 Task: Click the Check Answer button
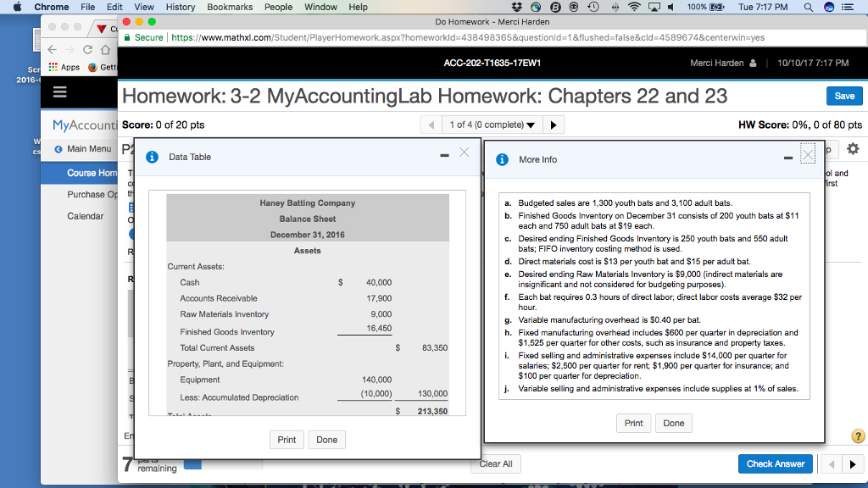tap(775, 463)
